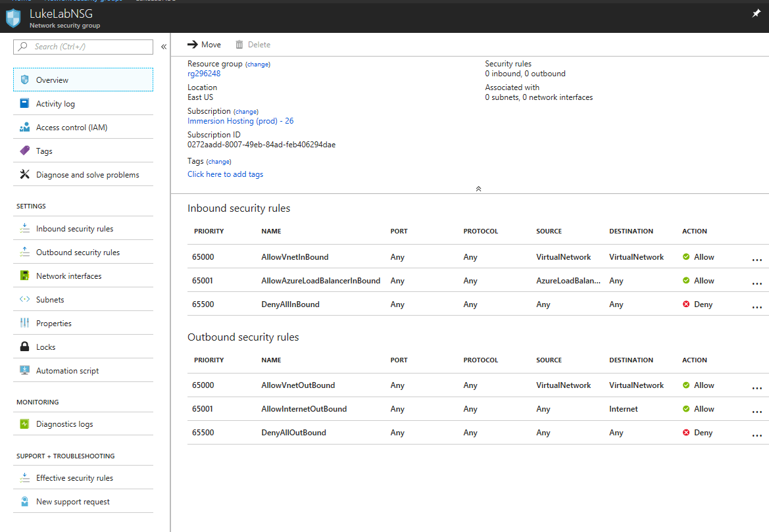
Task: Focus the Search (Ctrl+/) field
Action: 83,47
